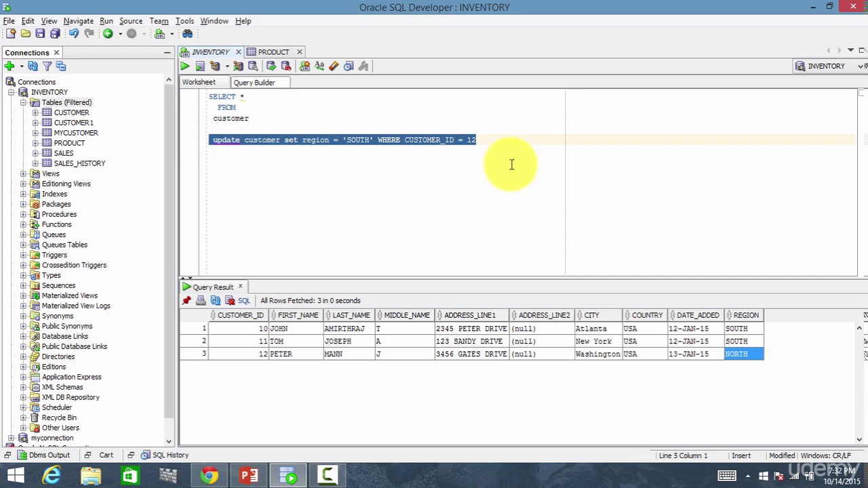Add a new connection with green plus
Screen dimensions: 868x488
(x=9, y=66)
